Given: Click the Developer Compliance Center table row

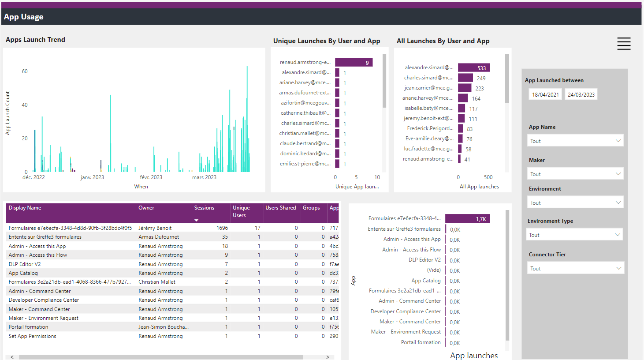Looking at the screenshot, I should [173, 300].
